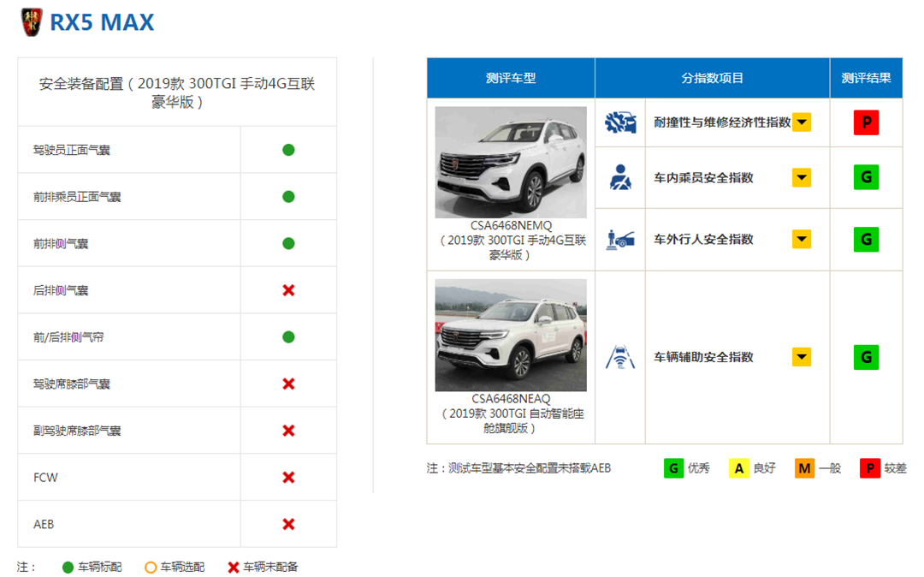Click the red 车辆未配备 legend cross
Screen dimensions: 924x577
(x=233, y=566)
